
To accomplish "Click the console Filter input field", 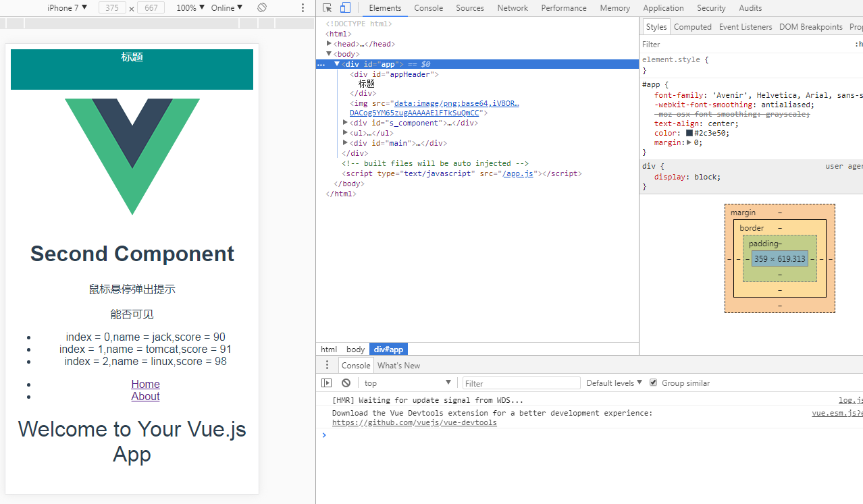I will pos(521,383).
